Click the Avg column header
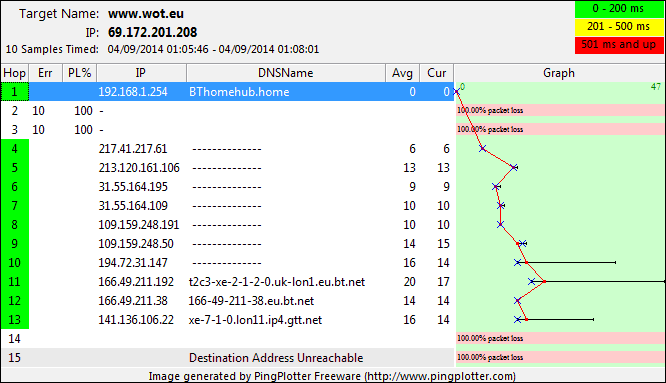The image size is (666, 383). click(x=402, y=73)
